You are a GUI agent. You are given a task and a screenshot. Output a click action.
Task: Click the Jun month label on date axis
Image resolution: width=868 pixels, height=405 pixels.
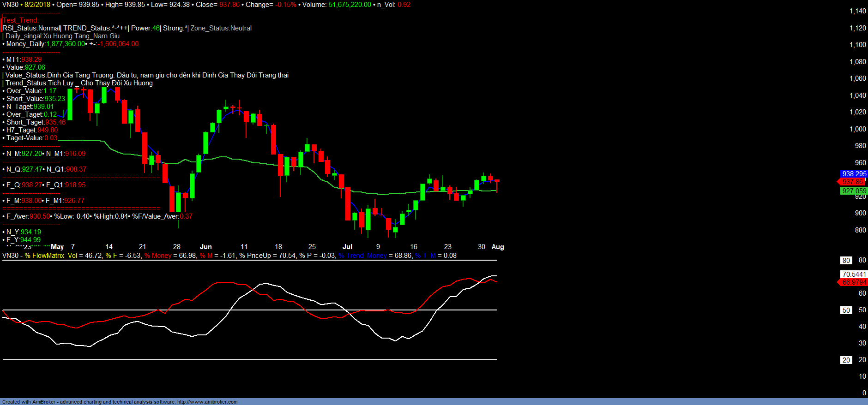pyautogui.click(x=205, y=247)
